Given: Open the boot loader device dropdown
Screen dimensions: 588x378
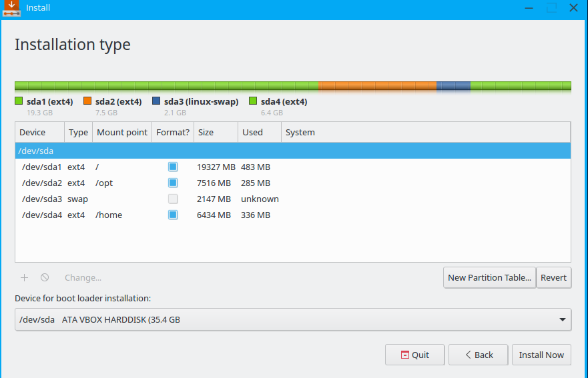Looking at the screenshot, I should (293, 319).
